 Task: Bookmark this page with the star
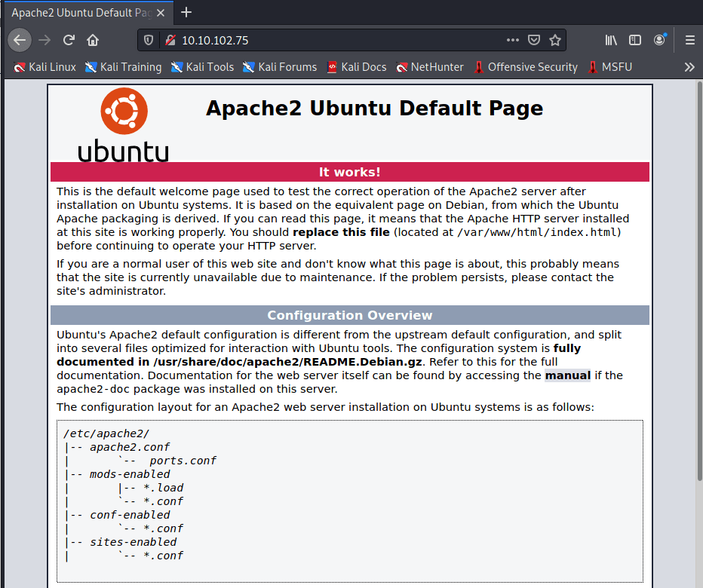555,40
